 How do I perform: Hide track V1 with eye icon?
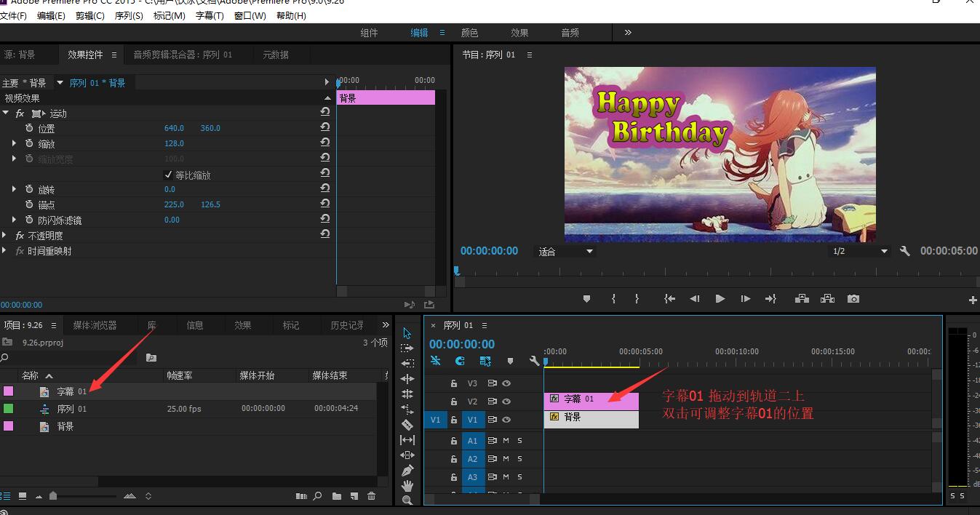(x=506, y=420)
